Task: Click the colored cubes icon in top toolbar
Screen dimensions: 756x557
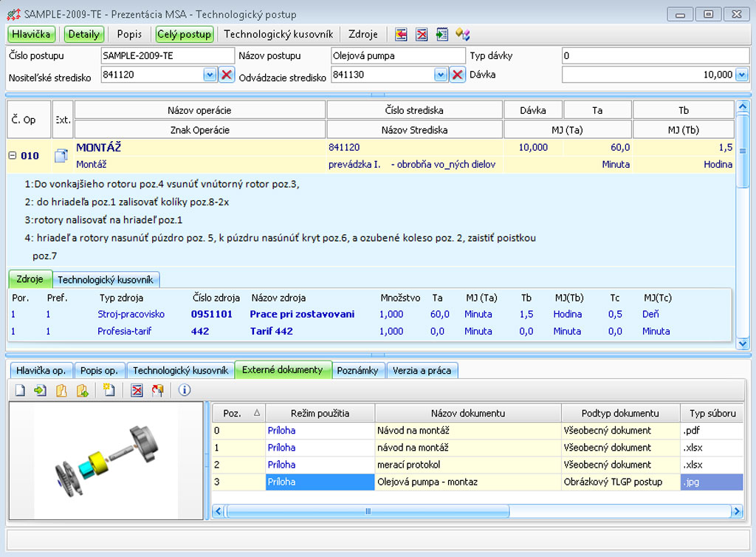Action: click(x=463, y=34)
